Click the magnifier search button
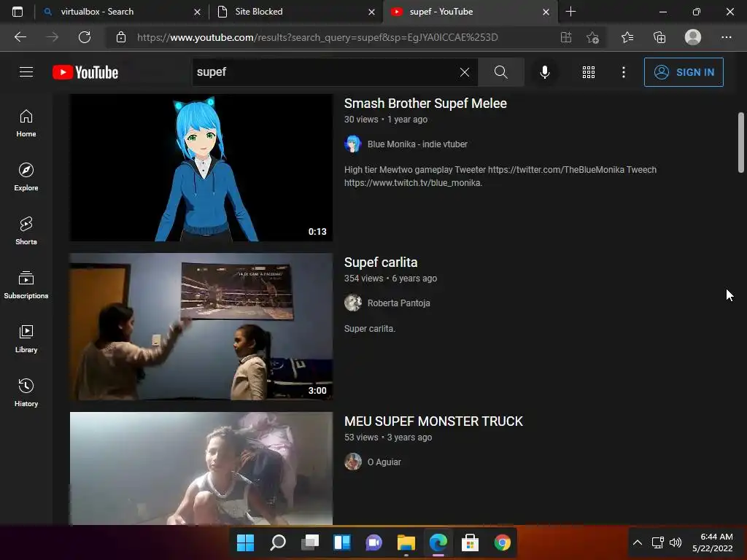The image size is (747, 560). [500, 72]
